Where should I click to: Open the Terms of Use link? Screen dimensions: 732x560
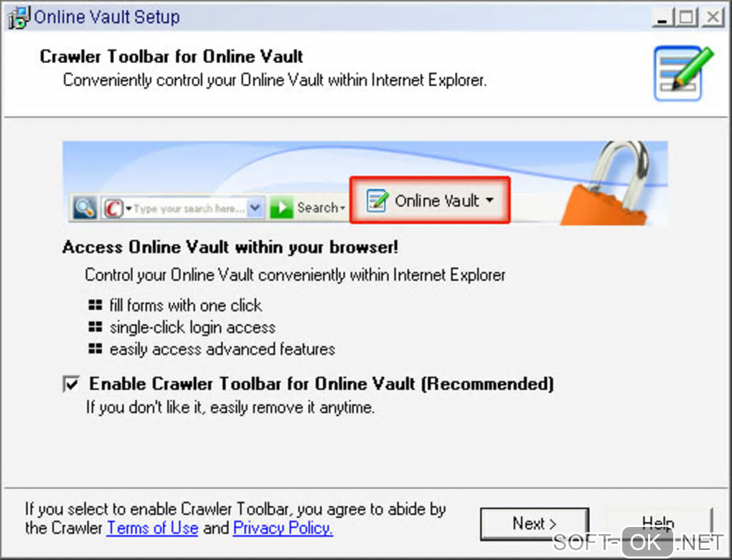coord(153,528)
